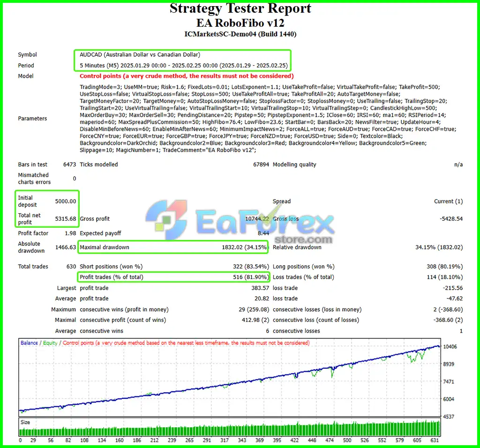Click the "Initial deposit" label
This screenshot has width=480, height=448.
27,202
